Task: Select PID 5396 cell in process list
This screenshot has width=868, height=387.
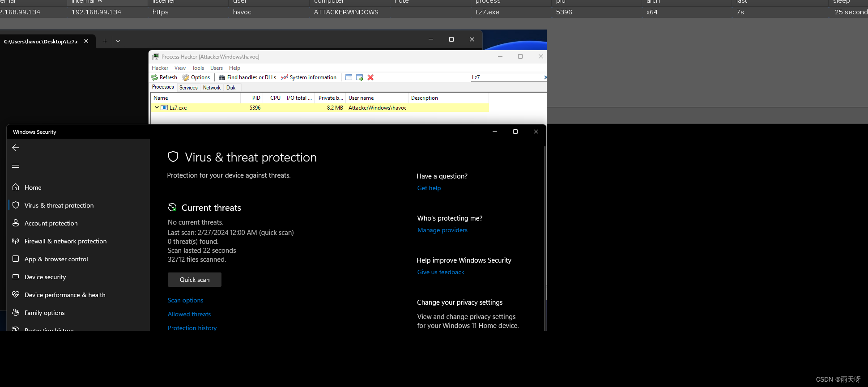Action: click(255, 108)
